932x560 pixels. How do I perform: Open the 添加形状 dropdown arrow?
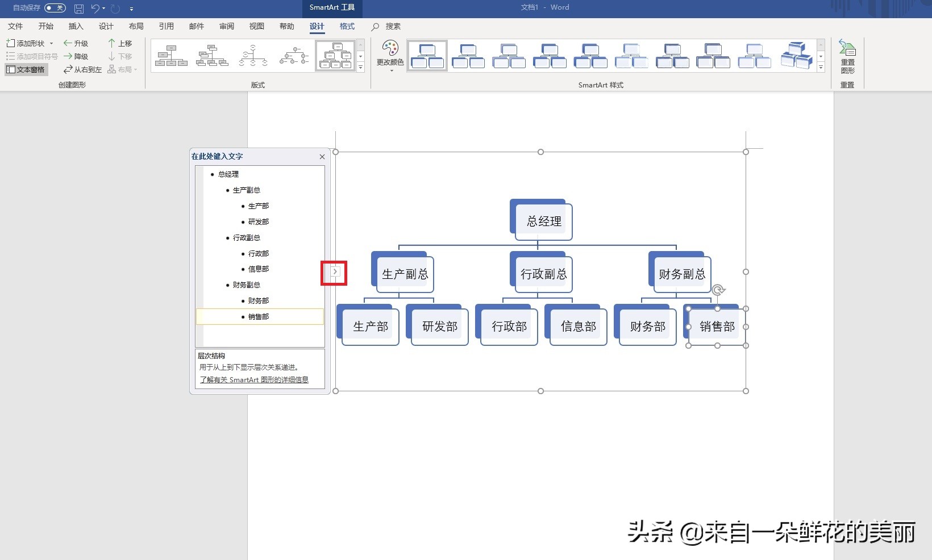pos(52,43)
